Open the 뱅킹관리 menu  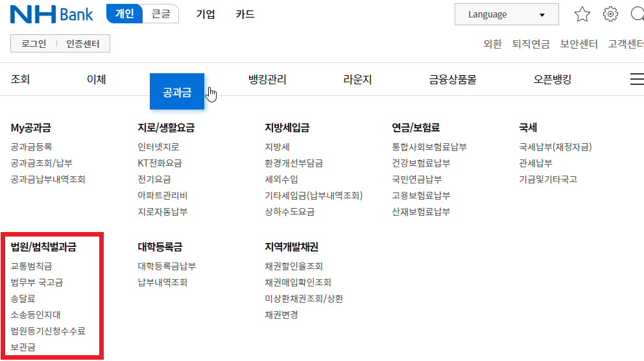coord(267,79)
